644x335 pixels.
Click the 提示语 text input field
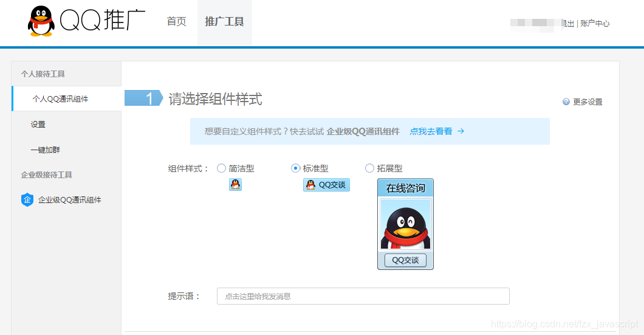point(363,296)
